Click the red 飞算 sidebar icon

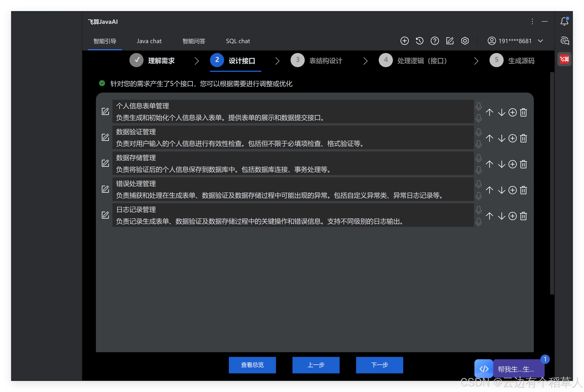point(564,59)
